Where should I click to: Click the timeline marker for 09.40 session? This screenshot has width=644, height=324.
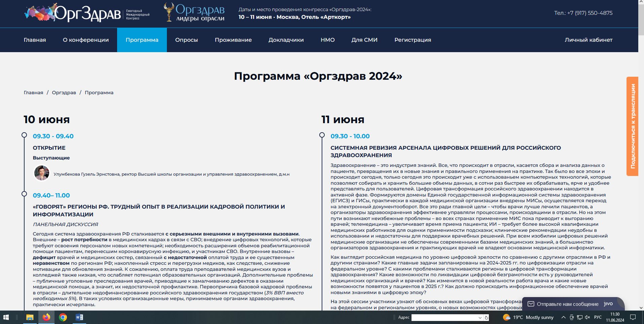coord(24,194)
